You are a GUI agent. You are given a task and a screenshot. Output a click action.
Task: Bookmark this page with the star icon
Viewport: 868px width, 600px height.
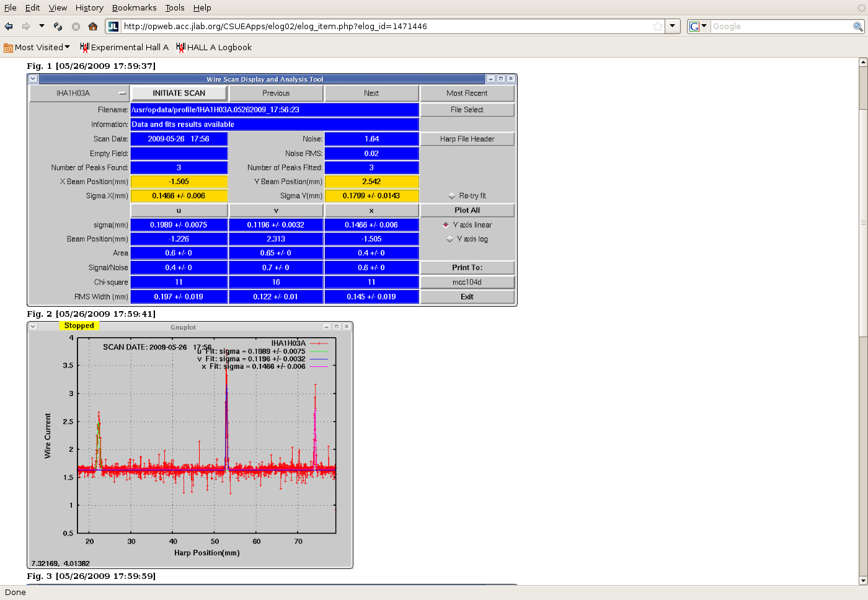(x=657, y=26)
